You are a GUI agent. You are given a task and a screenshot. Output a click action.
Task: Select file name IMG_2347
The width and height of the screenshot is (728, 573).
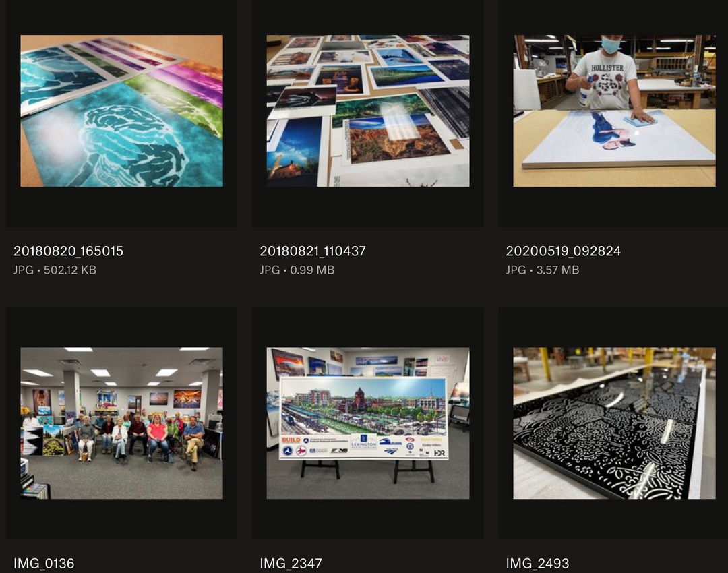[291, 564]
